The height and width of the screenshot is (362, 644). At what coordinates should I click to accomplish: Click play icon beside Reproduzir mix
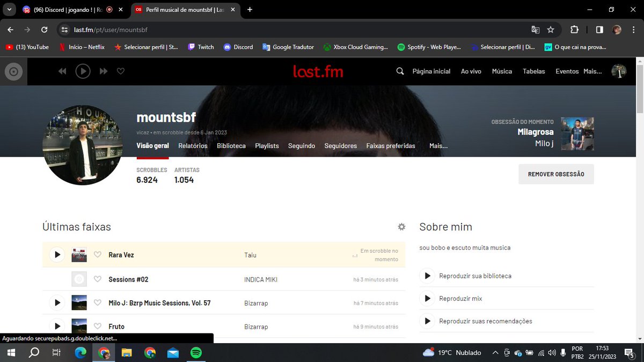(427, 298)
